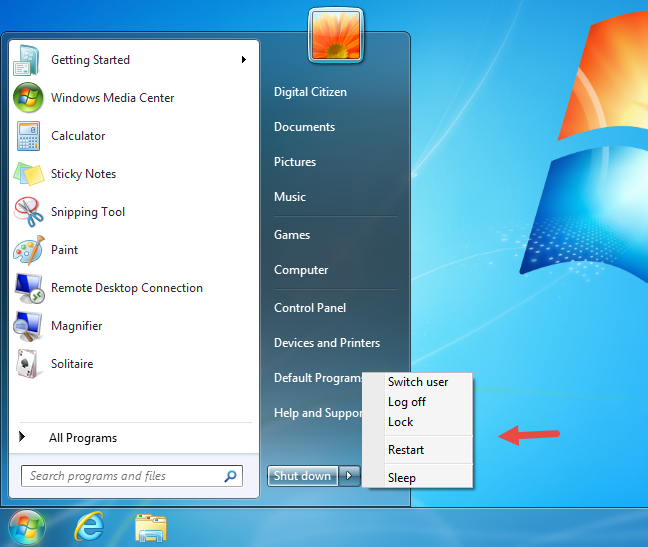
Task: Open Paint via the palette icon
Action: (29, 250)
